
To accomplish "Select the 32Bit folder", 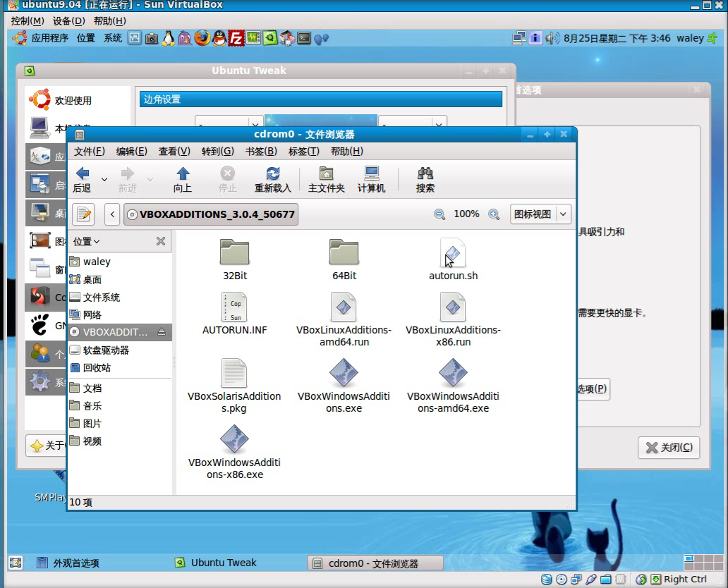I will tap(234, 259).
